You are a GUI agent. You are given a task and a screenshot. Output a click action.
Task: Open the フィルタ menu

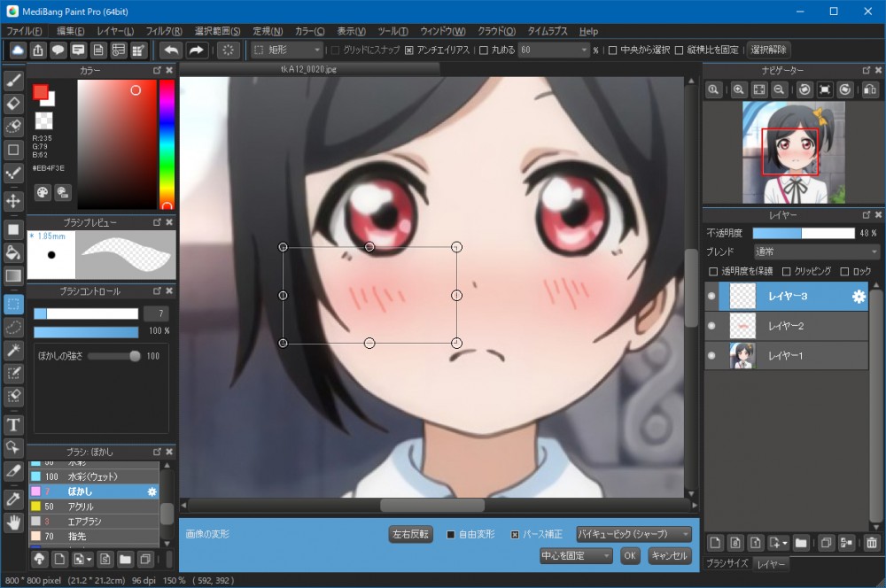164,32
